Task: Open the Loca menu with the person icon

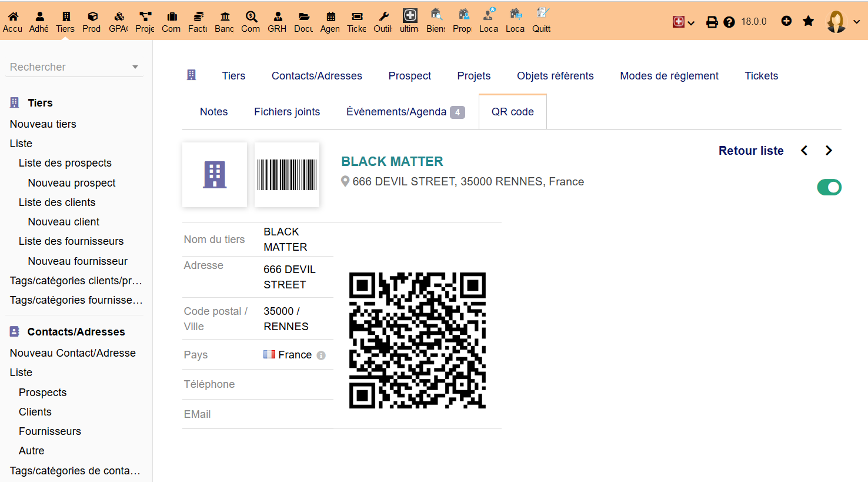Action: 489,22
